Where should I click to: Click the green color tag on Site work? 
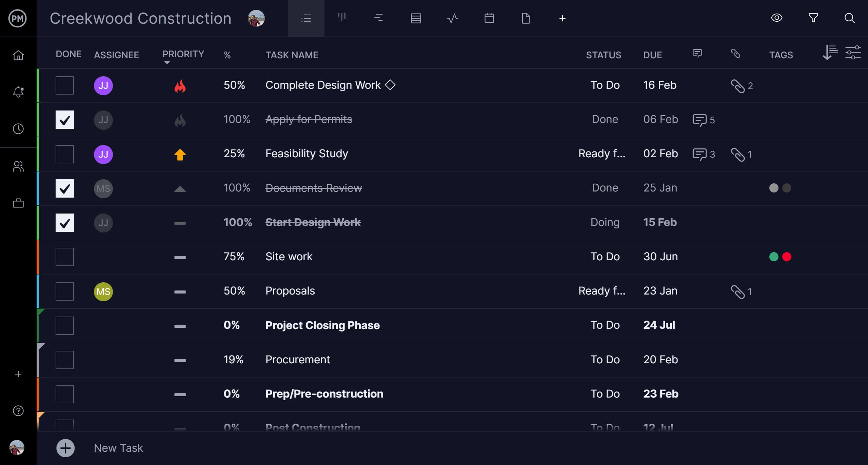pos(774,257)
